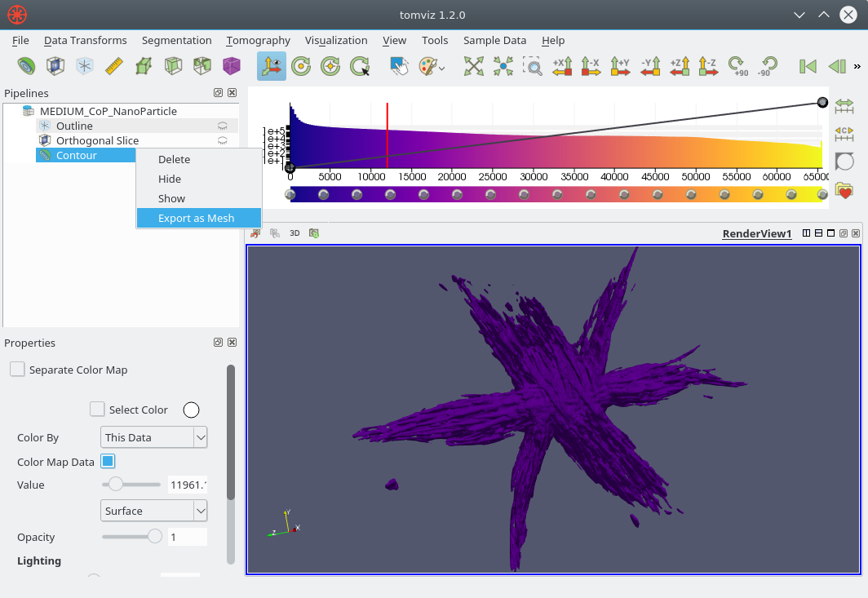Toggle 3D interaction mode in RenderView
868x598 pixels.
point(294,233)
